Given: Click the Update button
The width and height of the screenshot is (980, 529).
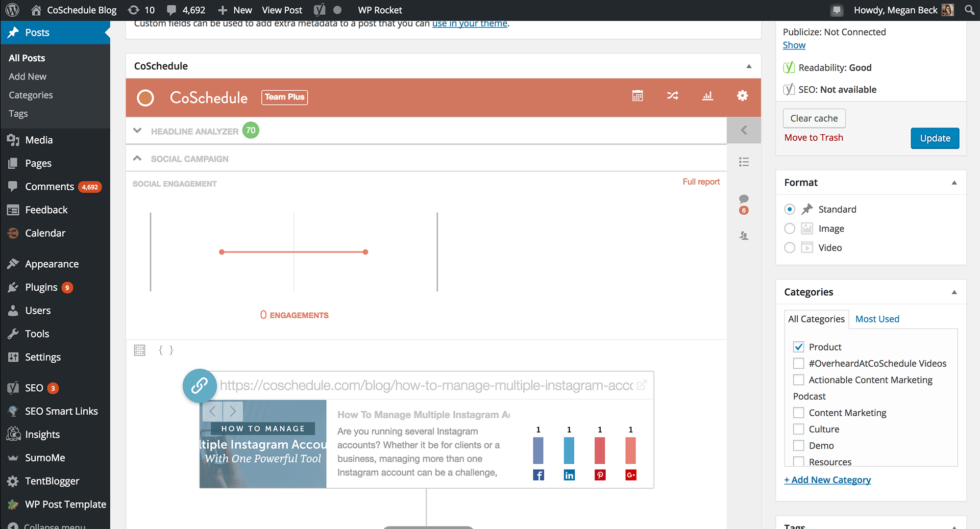Looking at the screenshot, I should (x=935, y=138).
